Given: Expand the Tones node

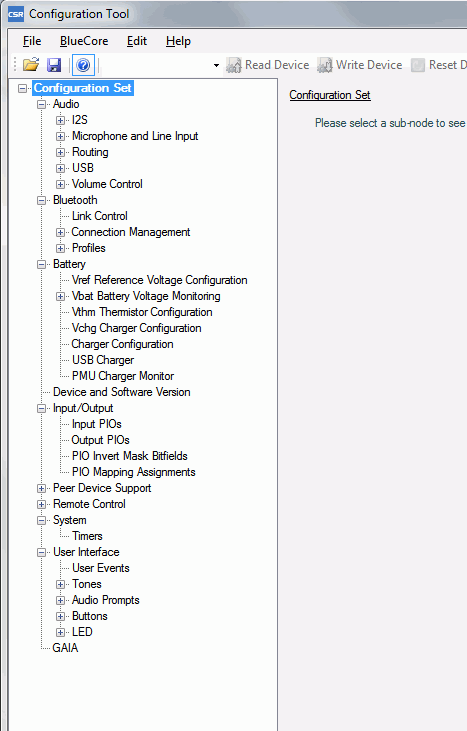Looking at the screenshot, I should [x=61, y=585].
